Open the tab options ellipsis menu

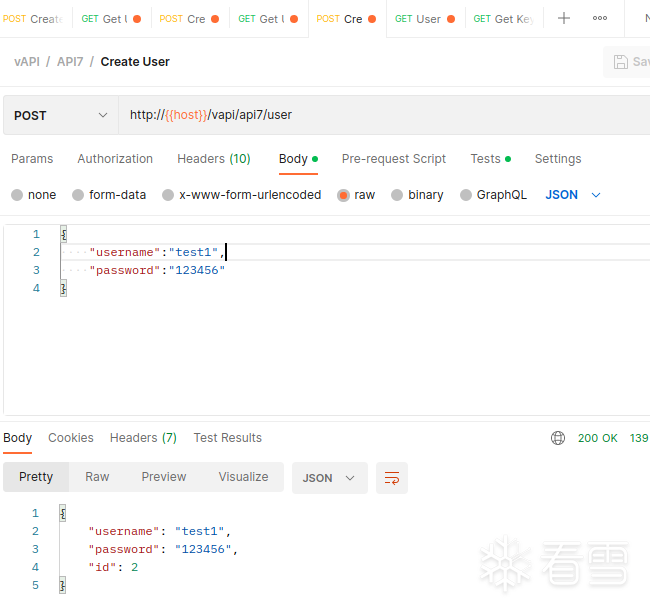pos(600,18)
